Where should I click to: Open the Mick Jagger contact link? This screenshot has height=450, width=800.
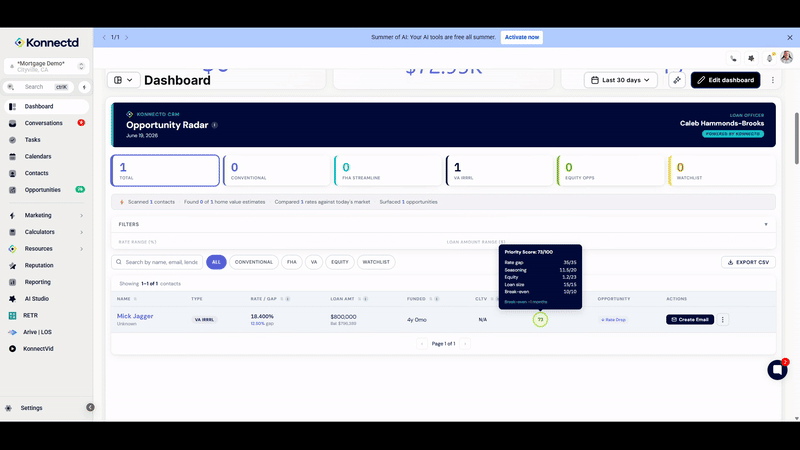[x=135, y=316]
